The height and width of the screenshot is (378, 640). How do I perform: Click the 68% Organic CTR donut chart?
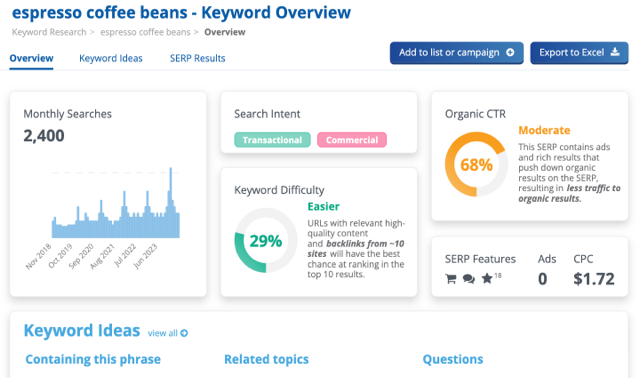(476, 165)
